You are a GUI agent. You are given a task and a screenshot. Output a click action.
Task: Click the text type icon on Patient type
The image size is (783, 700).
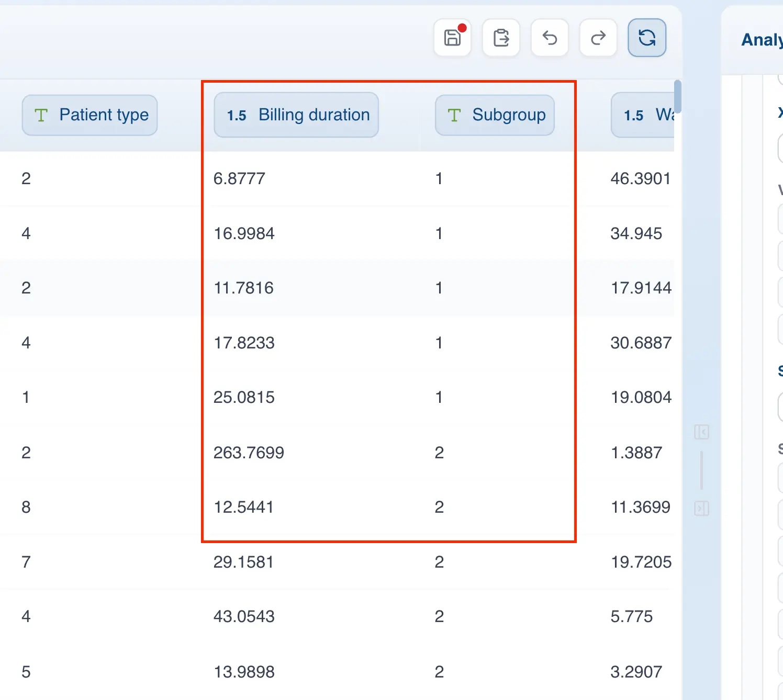coord(41,115)
